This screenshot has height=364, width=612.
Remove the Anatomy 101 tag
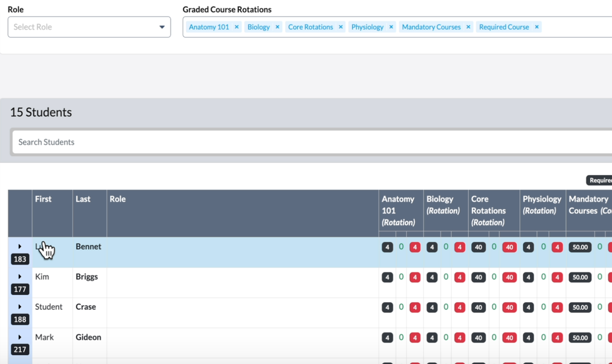[237, 27]
